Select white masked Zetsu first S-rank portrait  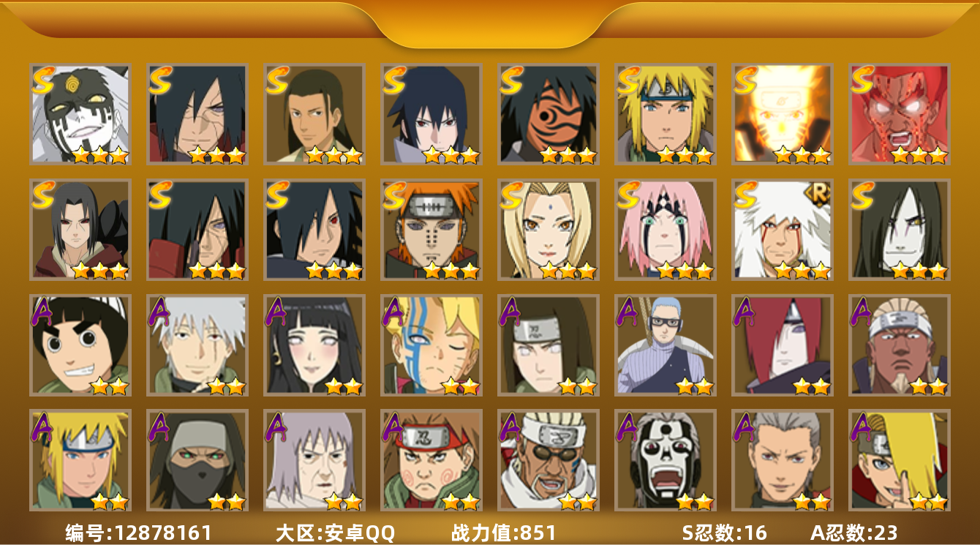pos(80,113)
